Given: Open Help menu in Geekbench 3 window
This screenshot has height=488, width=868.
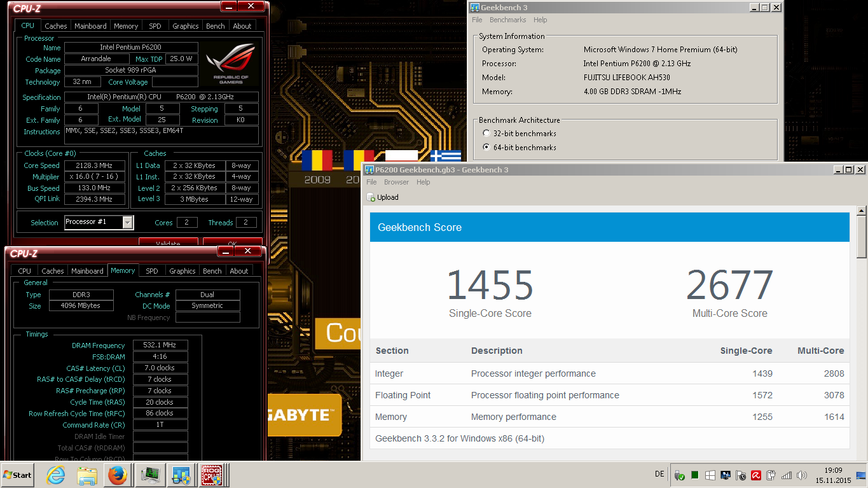Looking at the screenshot, I should (540, 20).
